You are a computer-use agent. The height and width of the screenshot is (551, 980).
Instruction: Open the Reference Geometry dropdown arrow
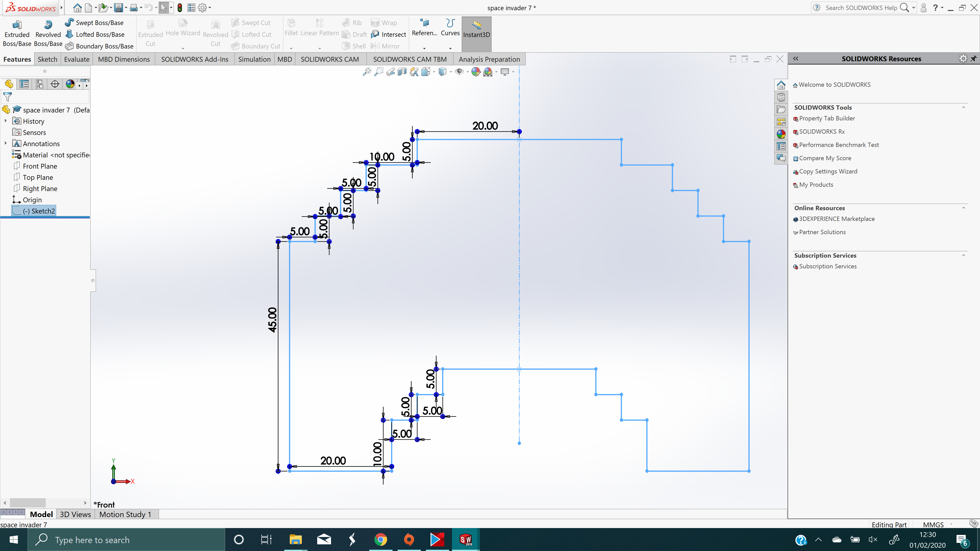tap(424, 48)
